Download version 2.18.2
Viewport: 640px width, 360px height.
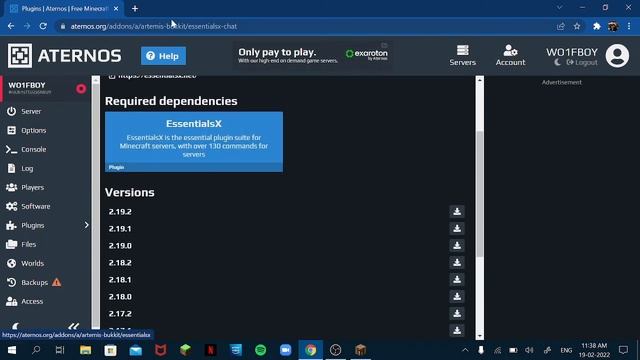click(457, 262)
